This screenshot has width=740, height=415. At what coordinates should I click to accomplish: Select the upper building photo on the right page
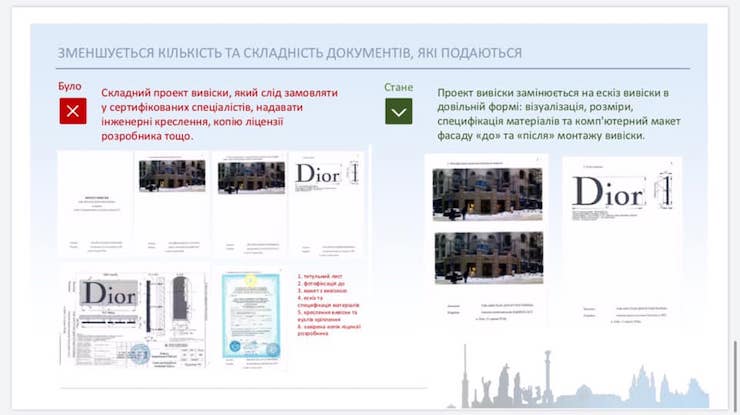click(x=488, y=192)
